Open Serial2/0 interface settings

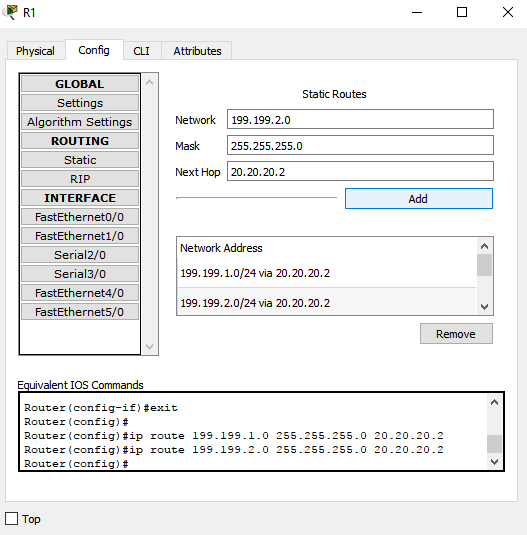click(80, 255)
